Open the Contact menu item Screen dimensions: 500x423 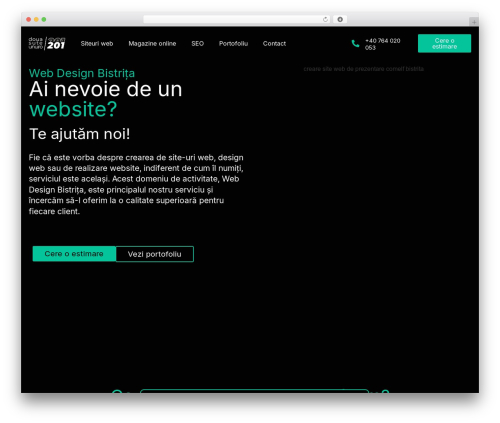tap(274, 44)
